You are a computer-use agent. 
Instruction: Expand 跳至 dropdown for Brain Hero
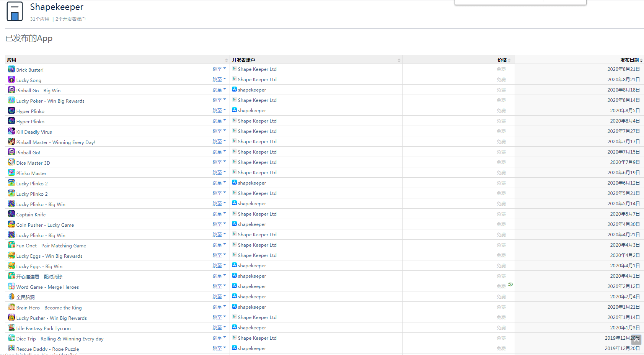pyautogui.click(x=219, y=307)
